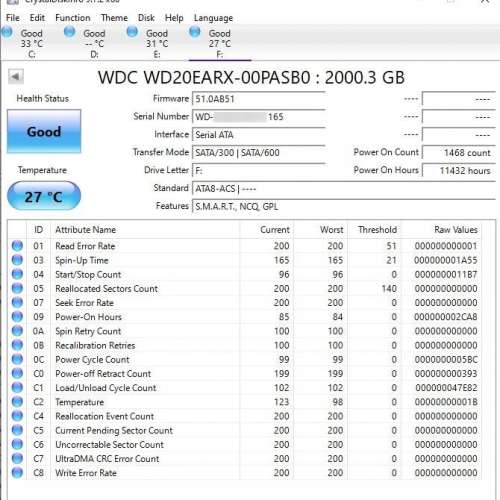Click the Current column header
The width and height of the screenshot is (500, 500).
(x=266, y=230)
